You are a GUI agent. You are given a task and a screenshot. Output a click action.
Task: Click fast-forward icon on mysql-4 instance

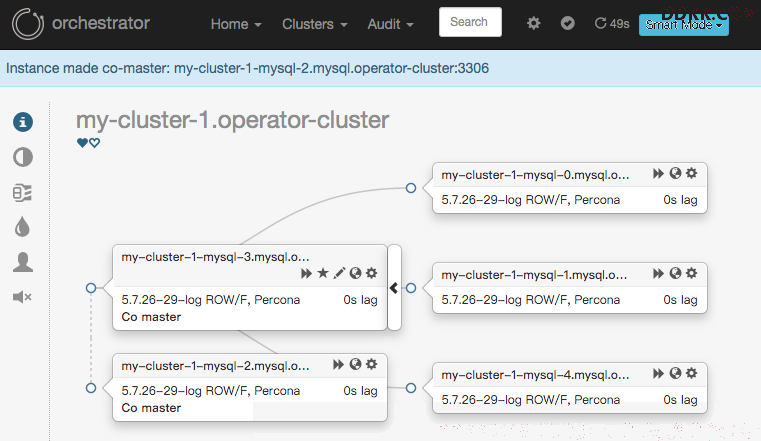tap(658, 373)
